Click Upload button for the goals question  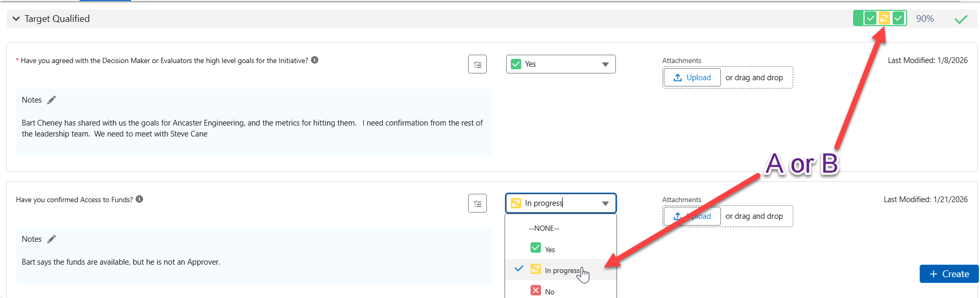[692, 78]
